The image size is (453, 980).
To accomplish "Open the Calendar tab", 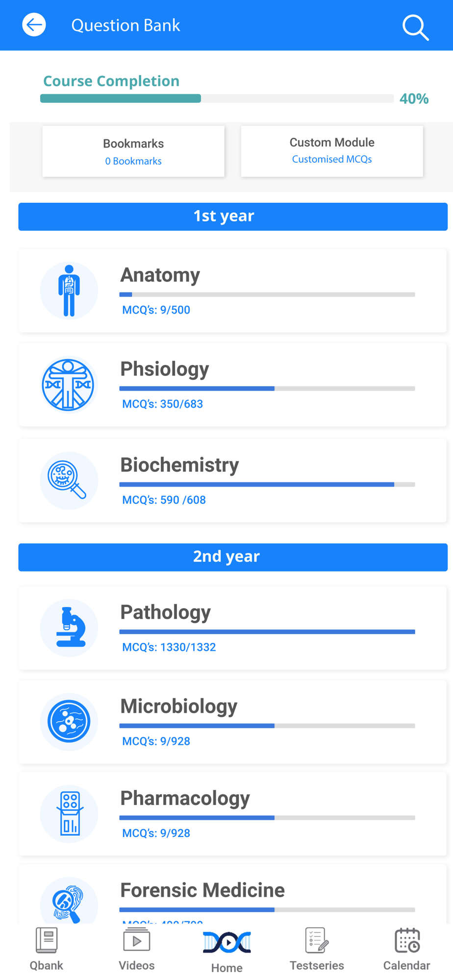I will [x=407, y=949].
